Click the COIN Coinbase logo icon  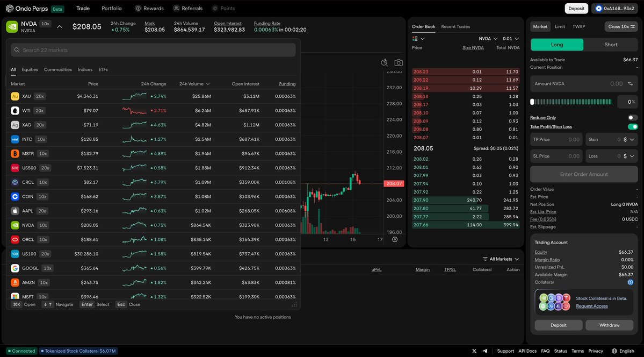pos(15,197)
